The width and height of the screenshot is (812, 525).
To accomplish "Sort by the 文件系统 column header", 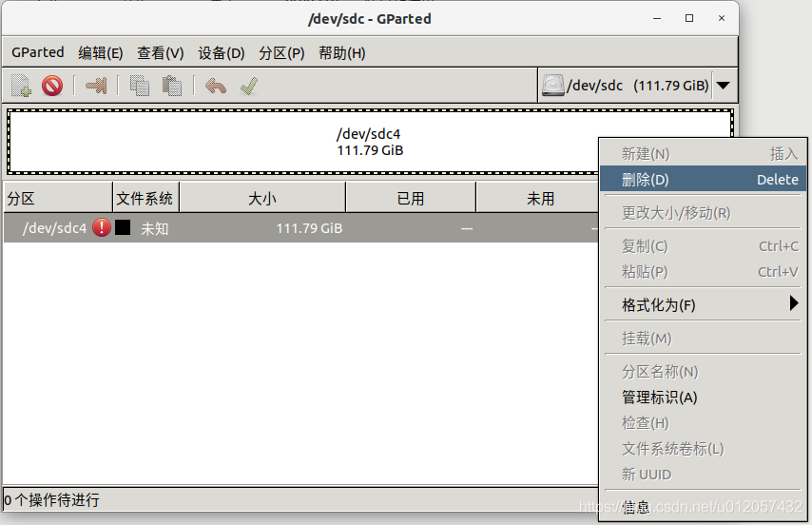I will pyautogui.click(x=146, y=198).
